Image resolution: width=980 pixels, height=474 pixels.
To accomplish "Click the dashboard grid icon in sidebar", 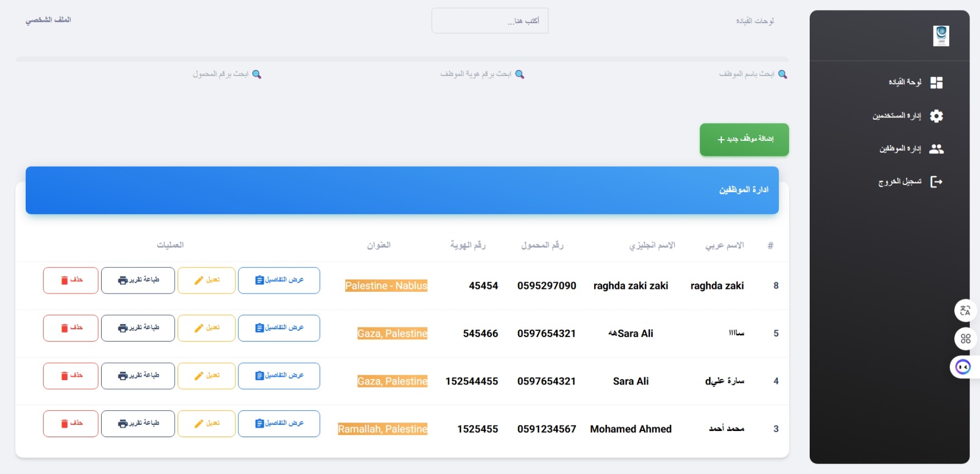I will point(936,83).
